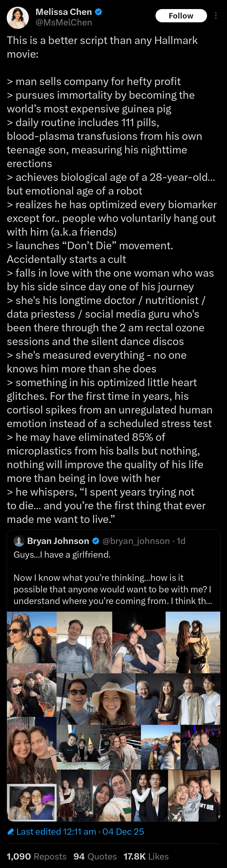Click the quoted post text "Guys...I have a girlfriend."
The image size is (227, 868).
tap(62, 555)
